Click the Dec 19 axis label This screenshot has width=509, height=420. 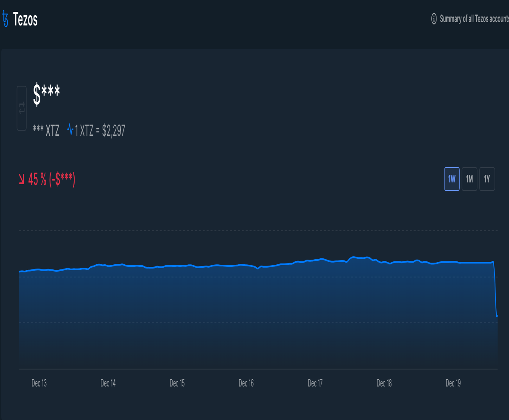click(453, 383)
